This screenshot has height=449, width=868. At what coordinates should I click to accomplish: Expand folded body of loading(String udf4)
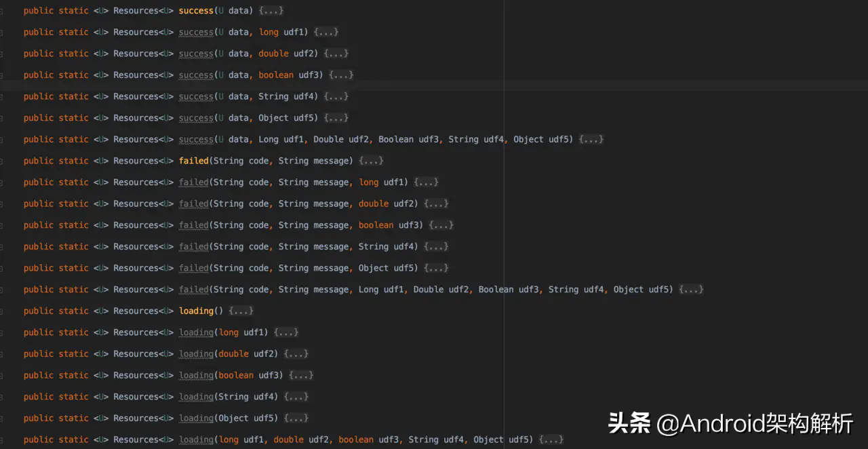[296, 397]
